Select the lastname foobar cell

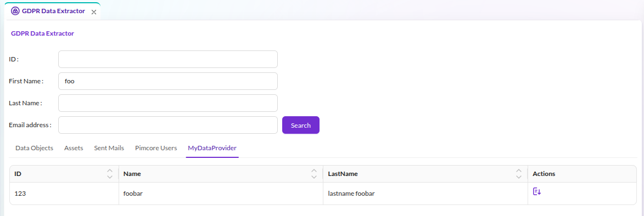425,194
